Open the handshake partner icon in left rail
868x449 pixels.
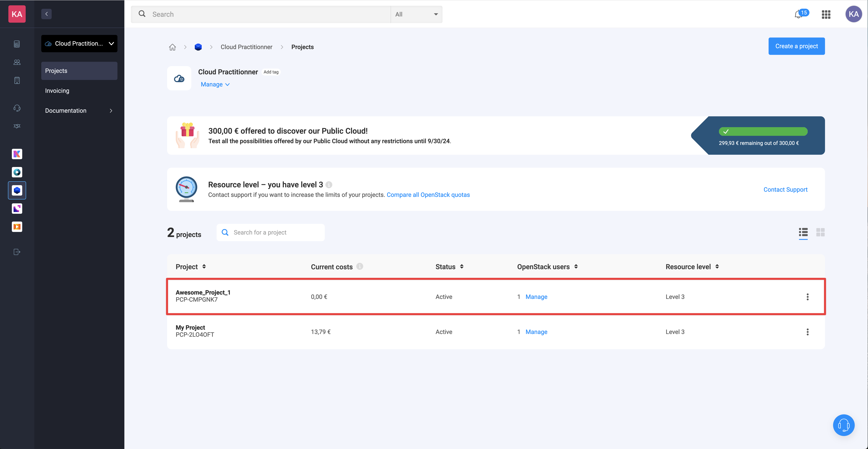(17, 126)
